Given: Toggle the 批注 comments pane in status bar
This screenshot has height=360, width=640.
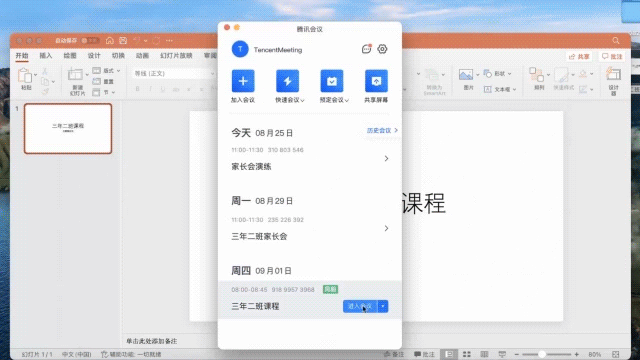Looking at the screenshot, I should [424, 354].
